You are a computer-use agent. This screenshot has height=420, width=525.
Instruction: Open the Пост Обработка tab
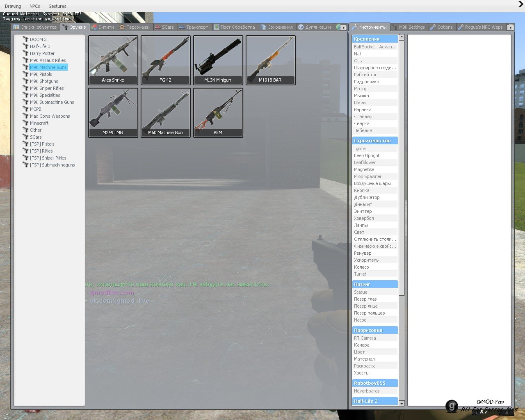[x=235, y=27]
